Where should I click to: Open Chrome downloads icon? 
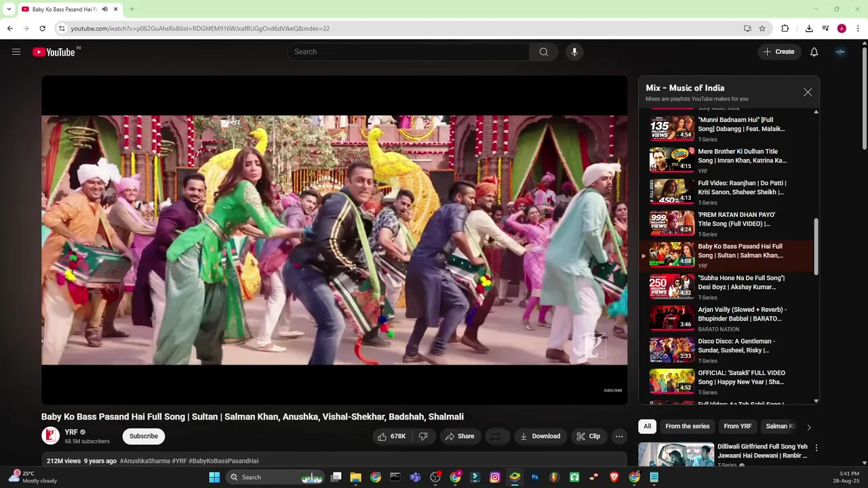point(809,28)
